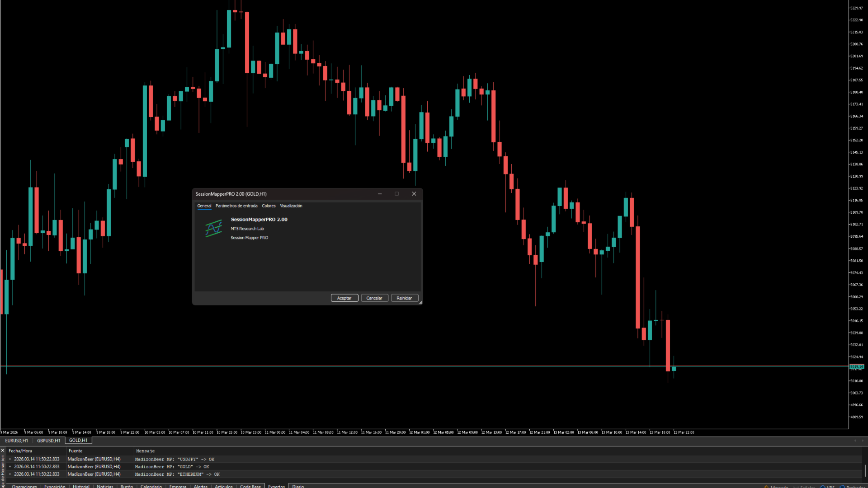Close the toolbox panel with X icon

(x=3, y=450)
